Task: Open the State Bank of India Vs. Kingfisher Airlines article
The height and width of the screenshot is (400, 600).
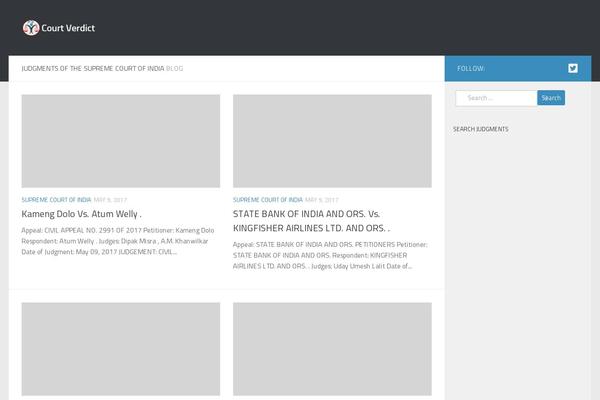Action: pyautogui.click(x=311, y=221)
